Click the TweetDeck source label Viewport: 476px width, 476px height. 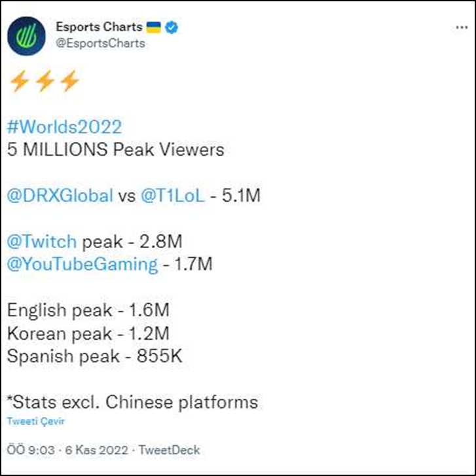(x=169, y=450)
